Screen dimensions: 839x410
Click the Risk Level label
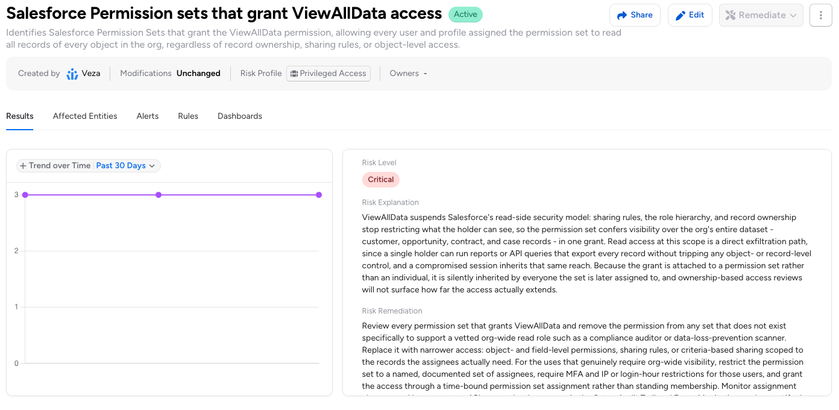tap(379, 163)
